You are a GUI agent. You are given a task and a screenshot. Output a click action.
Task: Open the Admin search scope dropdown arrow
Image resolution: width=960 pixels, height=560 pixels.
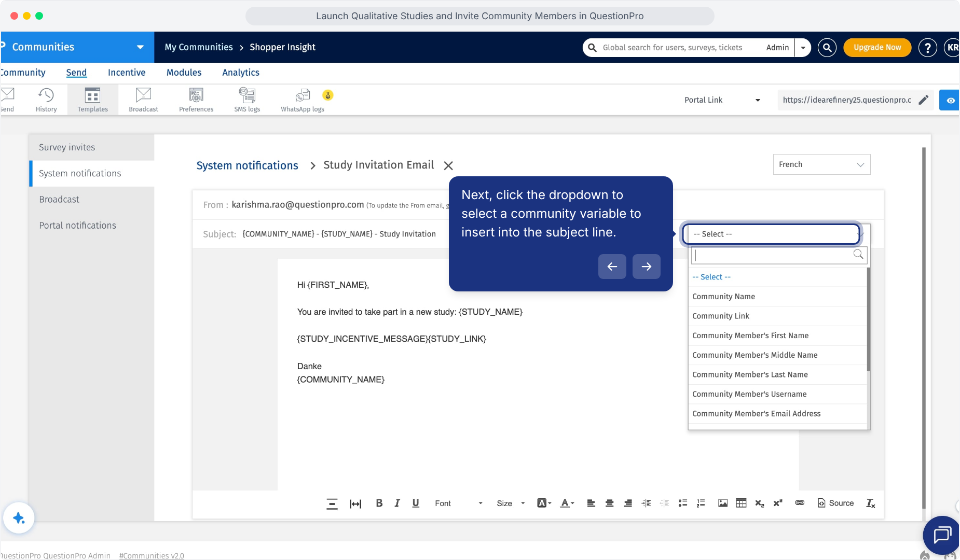point(803,48)
